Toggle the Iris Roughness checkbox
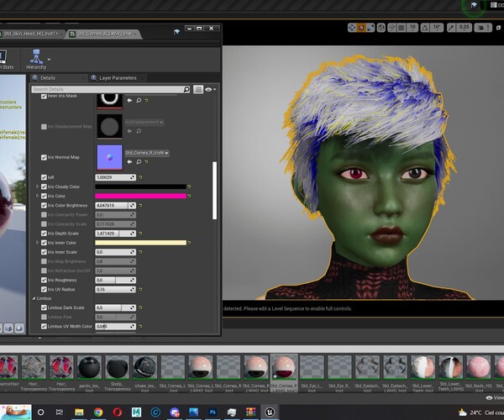504x420 pixels. coord(44,281)
